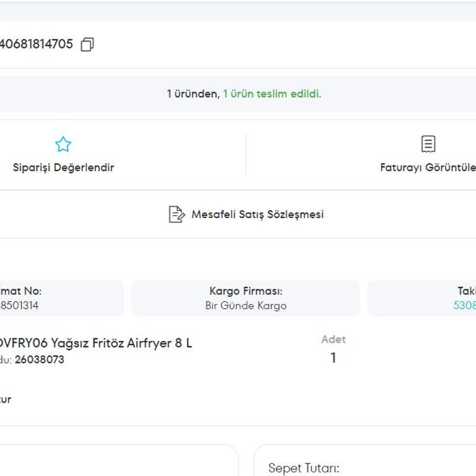476x476 pixels.
Task: Click the star icon to rate order
Action: coord(63,145)
